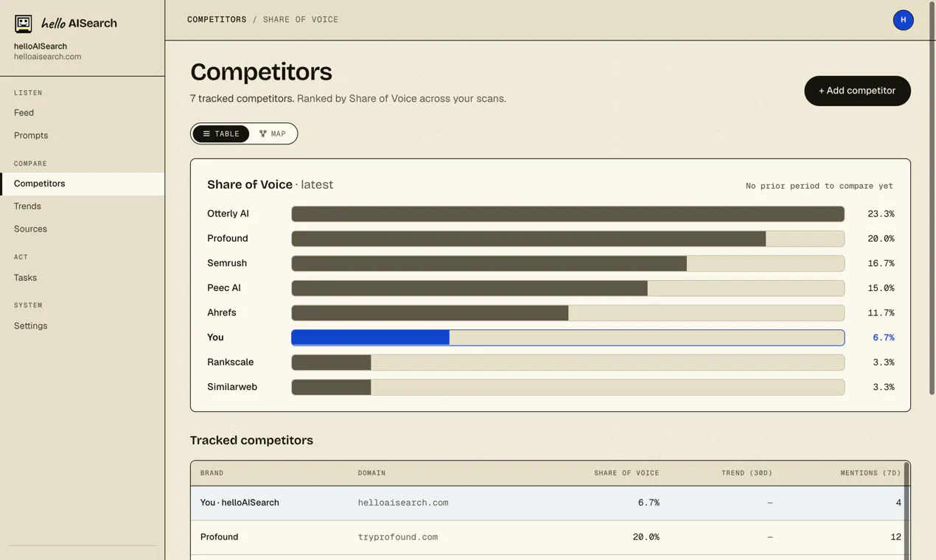Viewport: 936px width, 560px height.
Task: Click the 'No prior period to compare yet' note
Action: point(819,186)
